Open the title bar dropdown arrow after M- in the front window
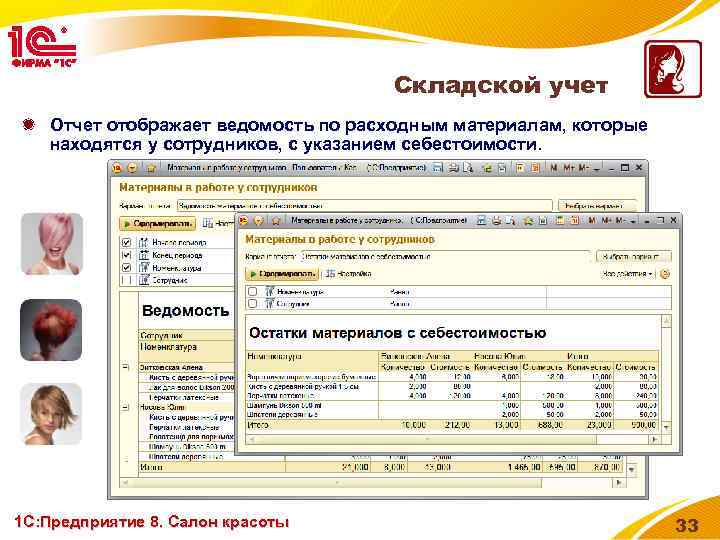 pos(634,221)
